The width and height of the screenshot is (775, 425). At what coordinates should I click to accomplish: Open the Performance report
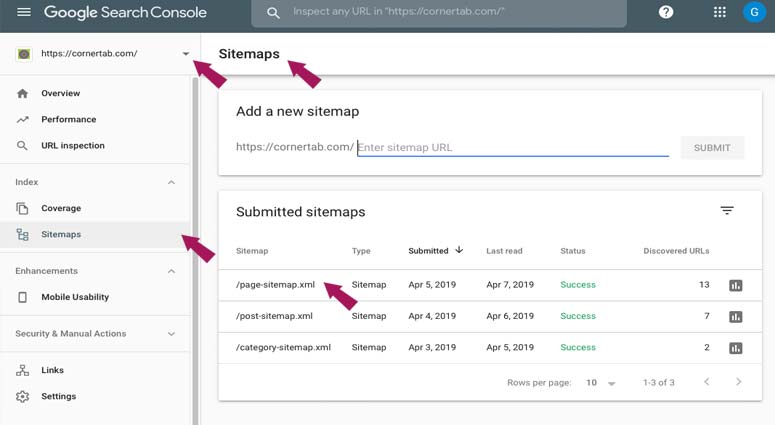click(68, 119)
